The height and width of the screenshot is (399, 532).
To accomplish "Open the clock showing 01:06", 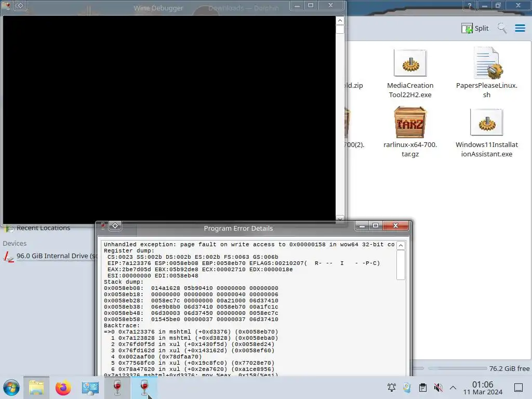I will click(483, 388).
